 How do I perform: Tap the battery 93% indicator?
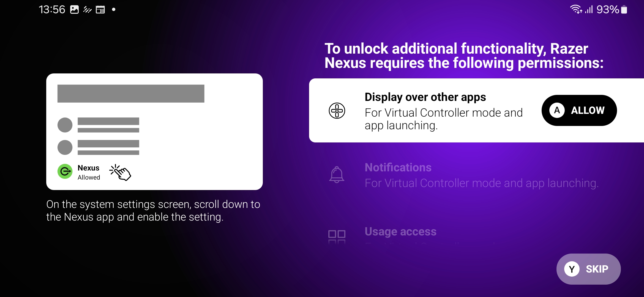[x=612, y=10]
